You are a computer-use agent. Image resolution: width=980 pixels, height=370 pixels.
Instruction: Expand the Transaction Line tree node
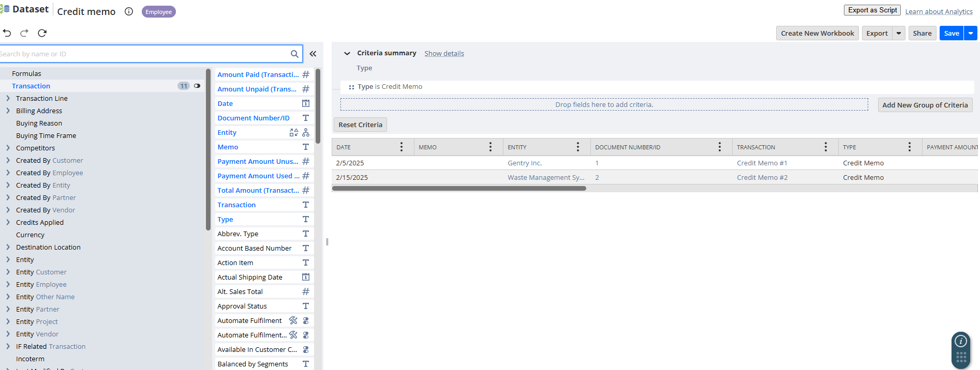(x=8, y=99)
